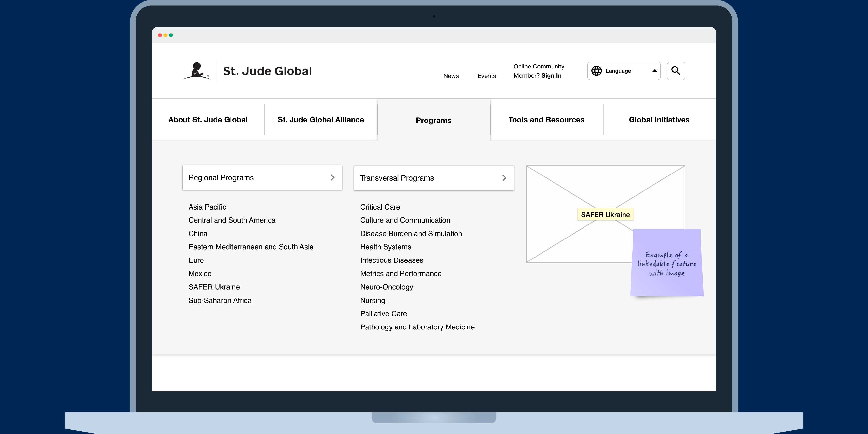Click the red browser window dot

(x=160, y=35)
